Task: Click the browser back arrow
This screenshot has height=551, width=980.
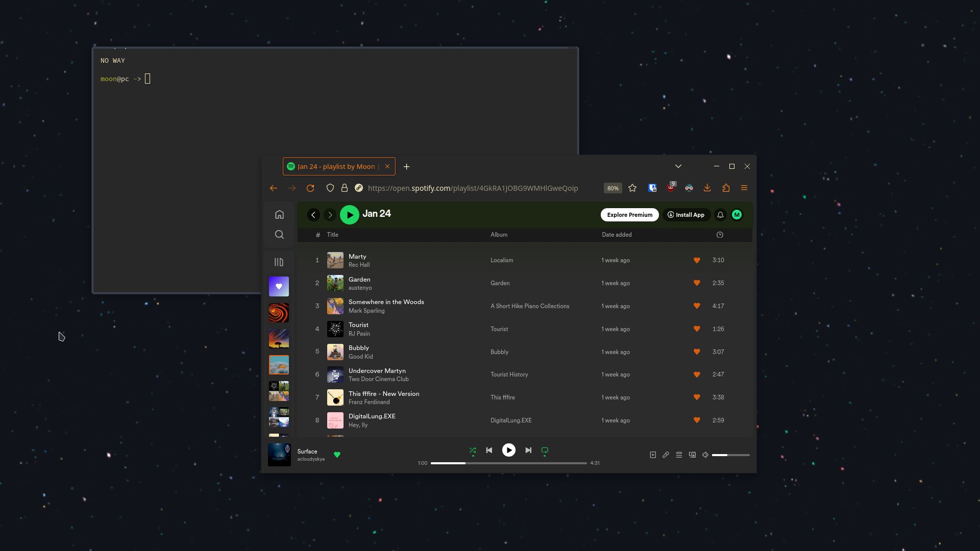Action: (x=274, y=188)
